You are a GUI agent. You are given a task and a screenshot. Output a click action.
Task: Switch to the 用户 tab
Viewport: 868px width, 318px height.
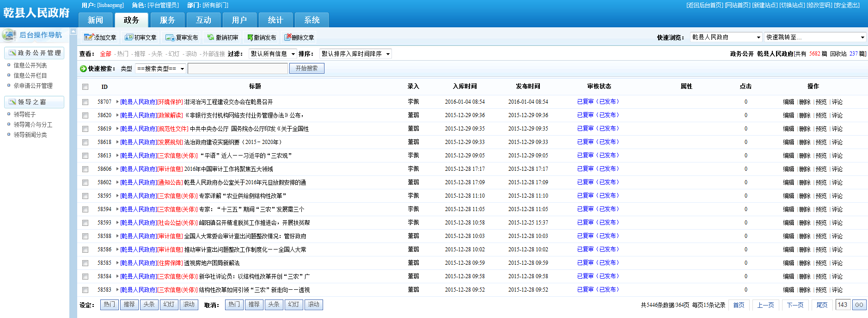tap(239, 20)
